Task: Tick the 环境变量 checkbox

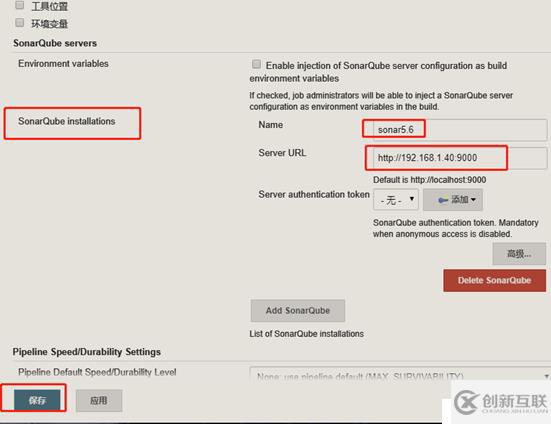Action: coord(20,23)
